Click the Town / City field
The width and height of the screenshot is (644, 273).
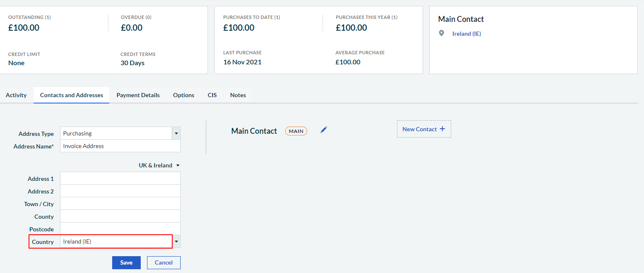tap(120, 204)
